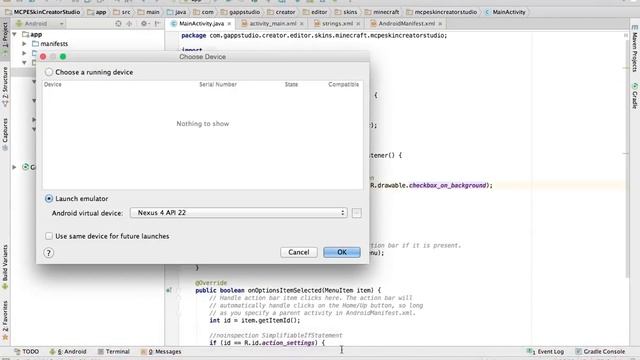Image resolution: width=640 pixels, height=360 pixels.
Task: Close the MainActivity.java tab
Action: pyautogui.click(x=229, y=24)
